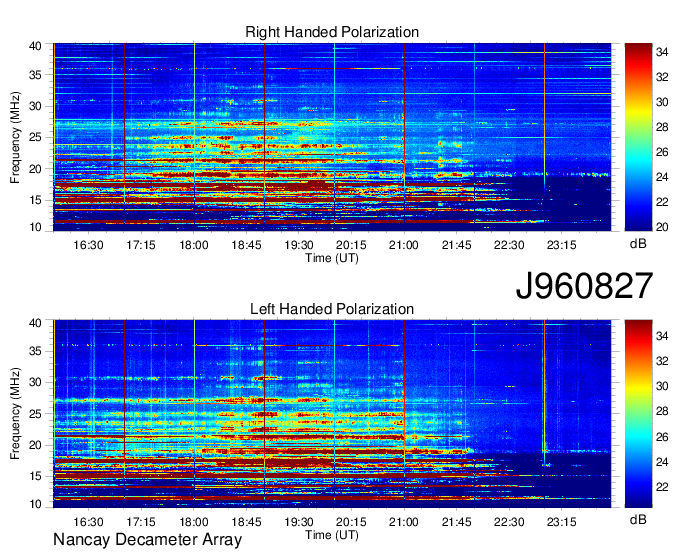The width and height of the screenshot is (680, 552).
Task: Click the 15 MHz tick of Right Handed plot
Action: [35, 200]
